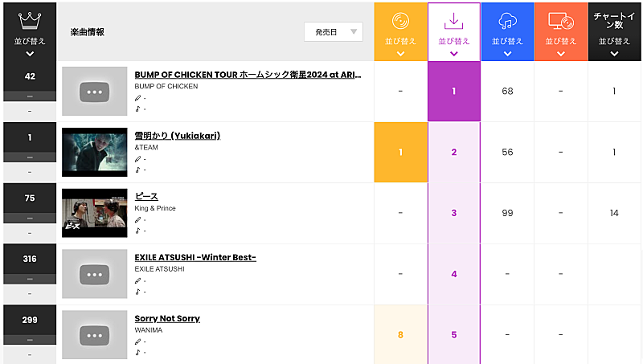The image size is (643, 364).
Task: Click placeholder video icon for EXILE ATSUSHI
Action: point(95,274)
